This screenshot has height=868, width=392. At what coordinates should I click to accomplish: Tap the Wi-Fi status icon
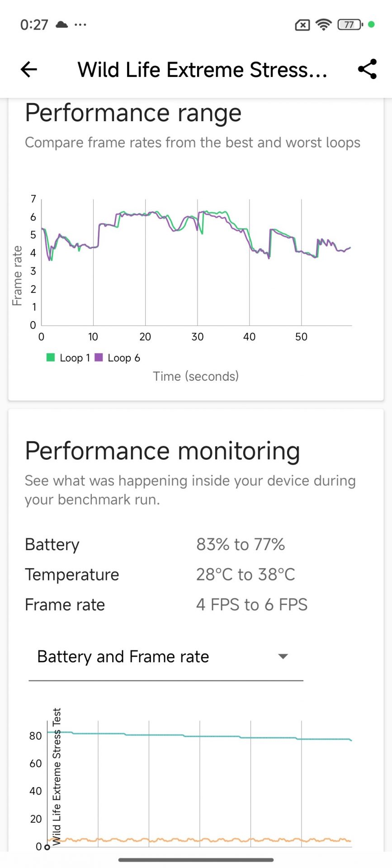(323, 24)
